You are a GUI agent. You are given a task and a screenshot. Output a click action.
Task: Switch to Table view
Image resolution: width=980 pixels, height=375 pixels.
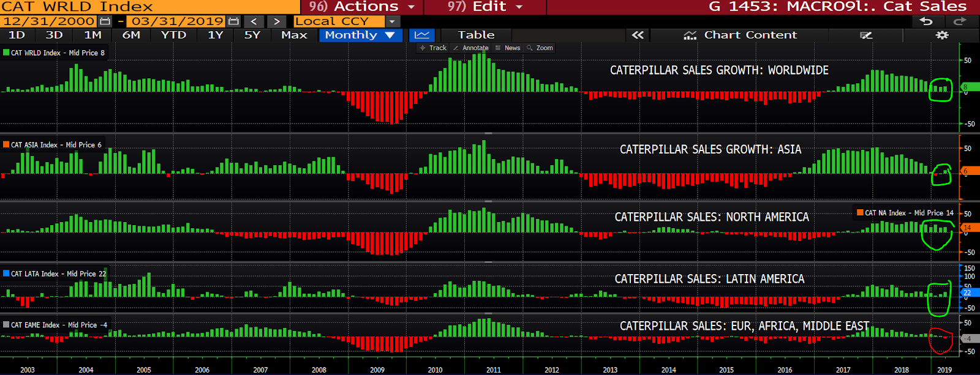(x=476, y=35)
